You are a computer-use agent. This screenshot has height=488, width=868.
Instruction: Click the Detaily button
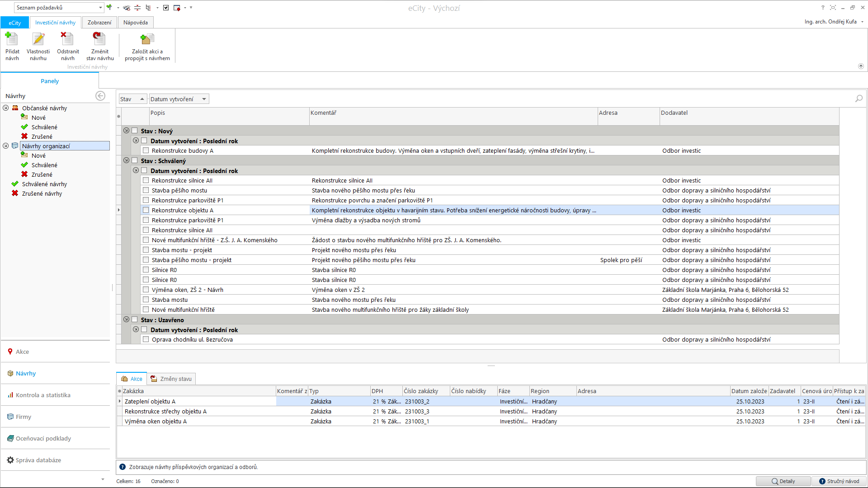[783, 481]
